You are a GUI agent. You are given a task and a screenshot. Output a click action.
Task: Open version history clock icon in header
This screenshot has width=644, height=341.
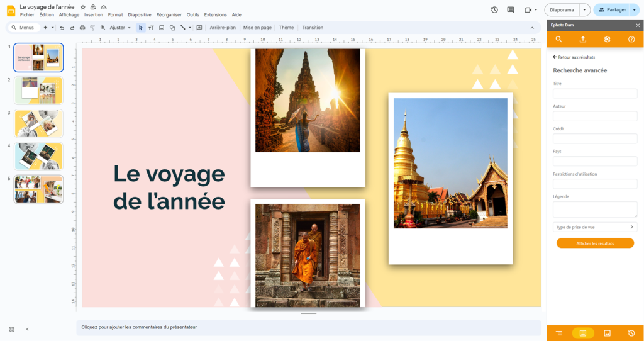click(x=494, y=10)
